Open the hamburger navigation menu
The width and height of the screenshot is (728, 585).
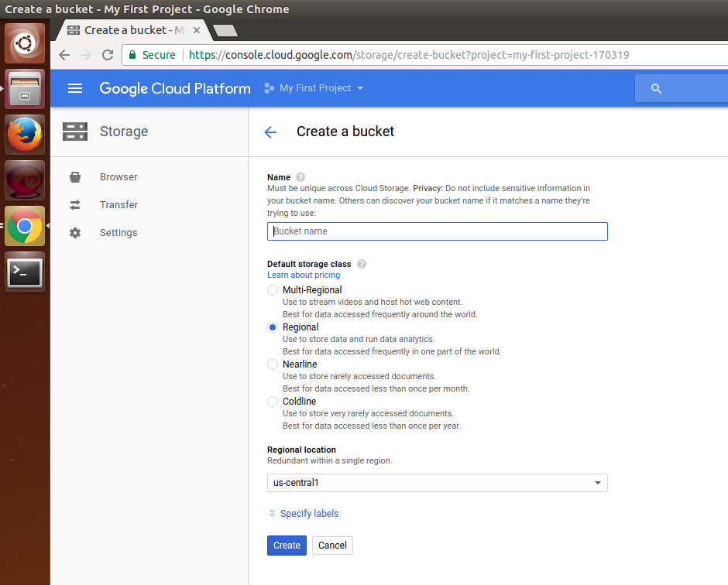75,88
